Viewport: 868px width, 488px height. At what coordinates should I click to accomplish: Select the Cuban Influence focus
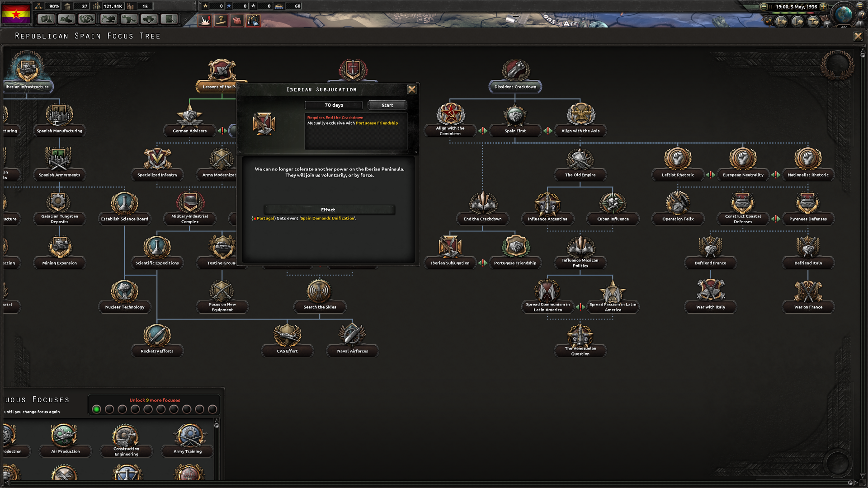(613, 208)
